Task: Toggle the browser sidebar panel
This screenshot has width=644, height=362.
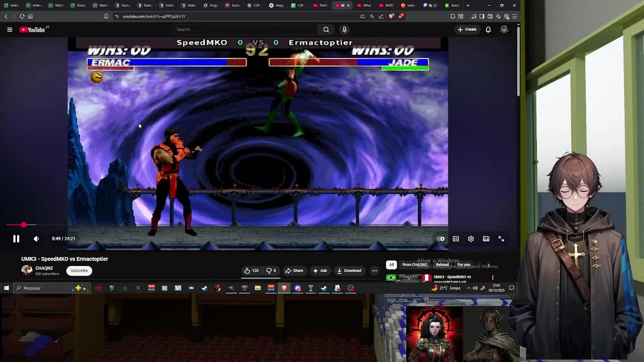Action: [481, 16]
